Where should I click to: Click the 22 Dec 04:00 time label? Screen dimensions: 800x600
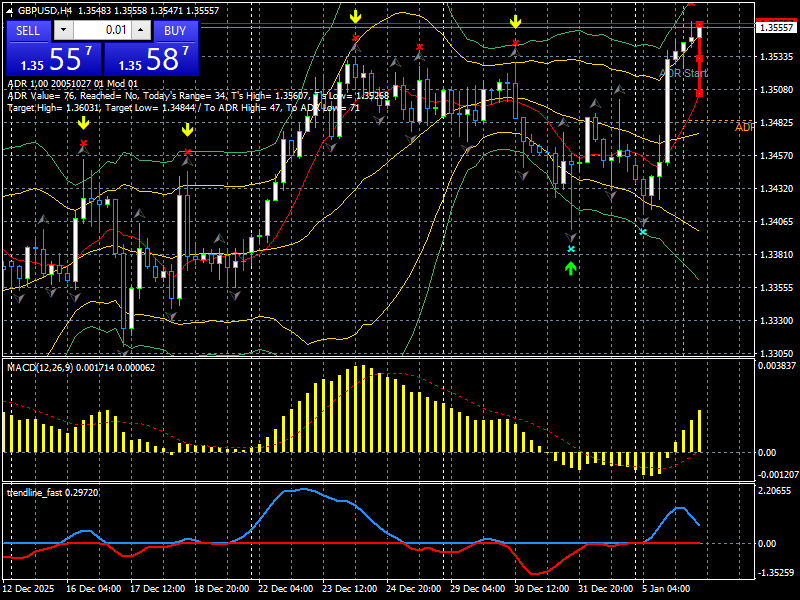tap(285, 588)
